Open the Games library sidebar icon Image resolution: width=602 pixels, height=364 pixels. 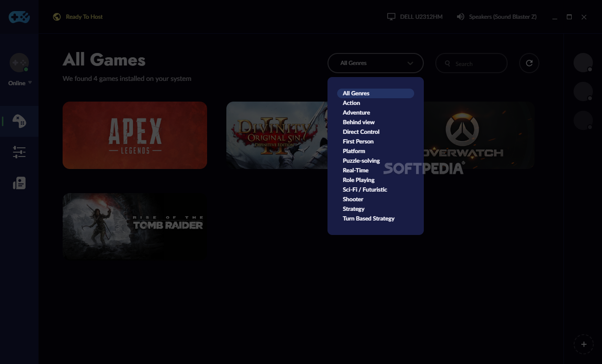[19, 121]
